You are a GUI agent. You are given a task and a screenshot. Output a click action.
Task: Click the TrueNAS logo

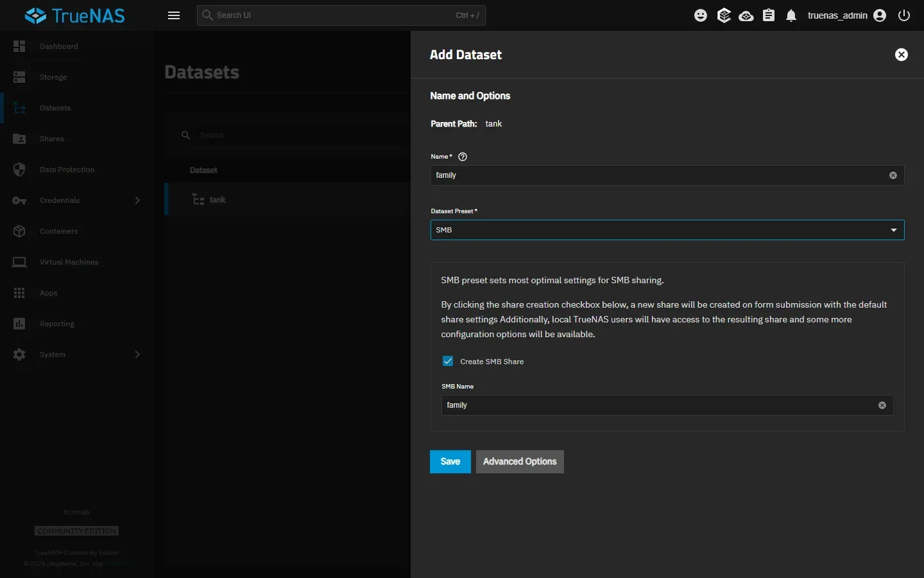click(x=75, y=15)
